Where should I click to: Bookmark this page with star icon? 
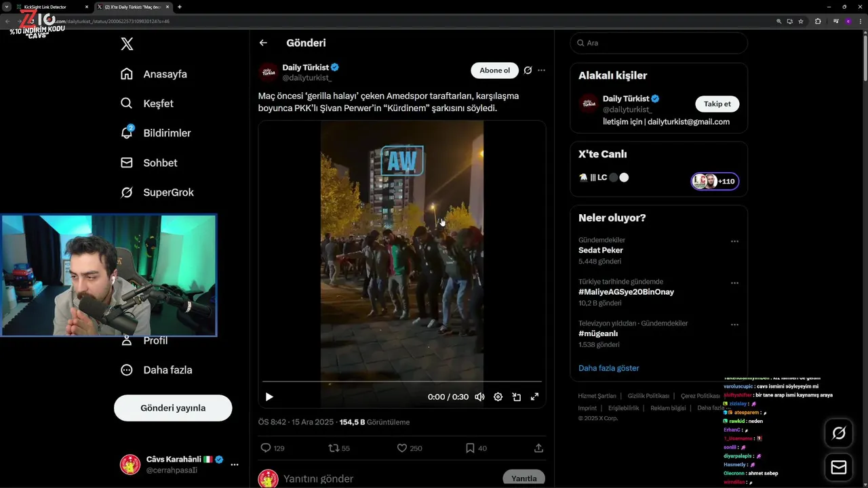click(801, 21)
